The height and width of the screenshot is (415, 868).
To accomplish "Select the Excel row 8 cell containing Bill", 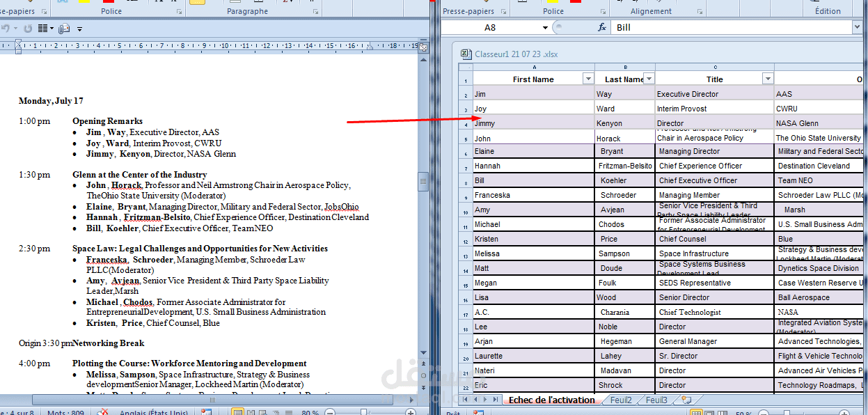I will pyautogui.click(x=534, y=180).
